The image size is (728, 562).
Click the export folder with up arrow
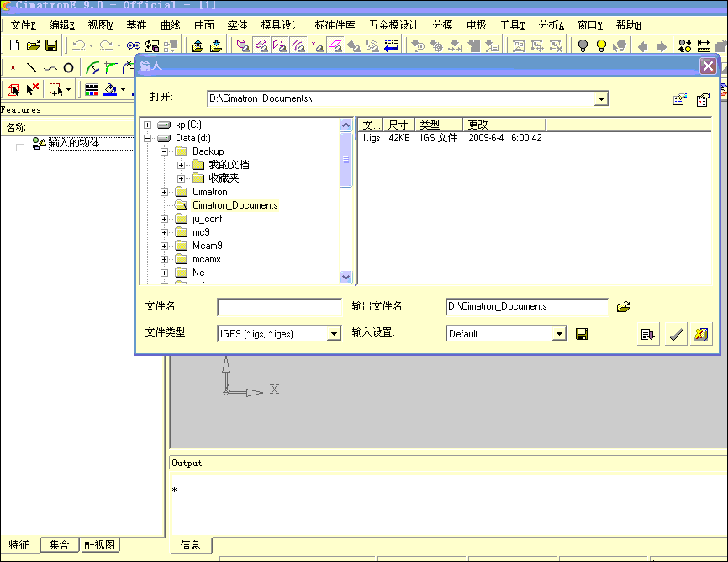[198, 45]
